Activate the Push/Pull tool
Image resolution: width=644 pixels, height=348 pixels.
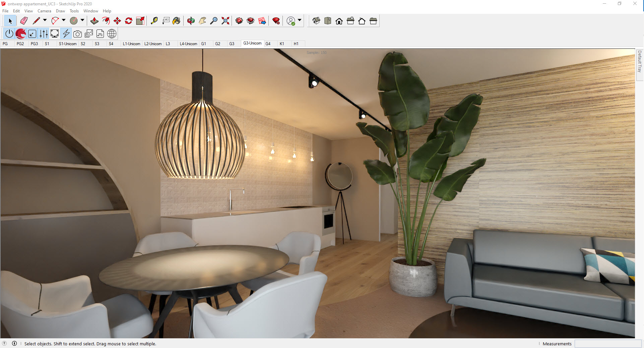[x=94, y=21]
